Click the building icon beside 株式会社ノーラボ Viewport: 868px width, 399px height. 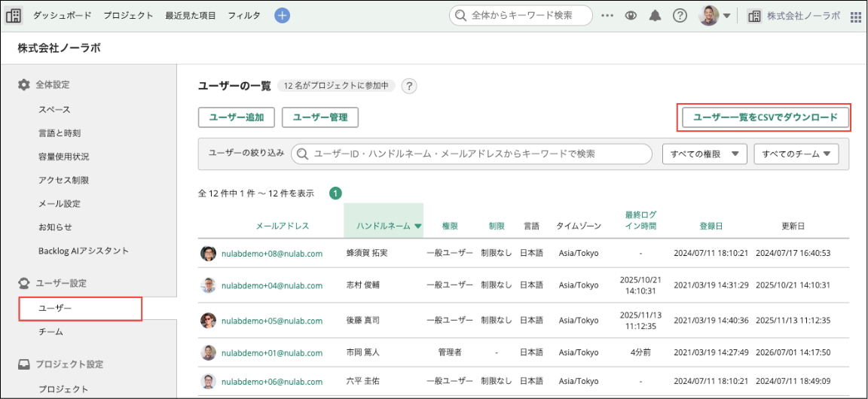[754, 16]
